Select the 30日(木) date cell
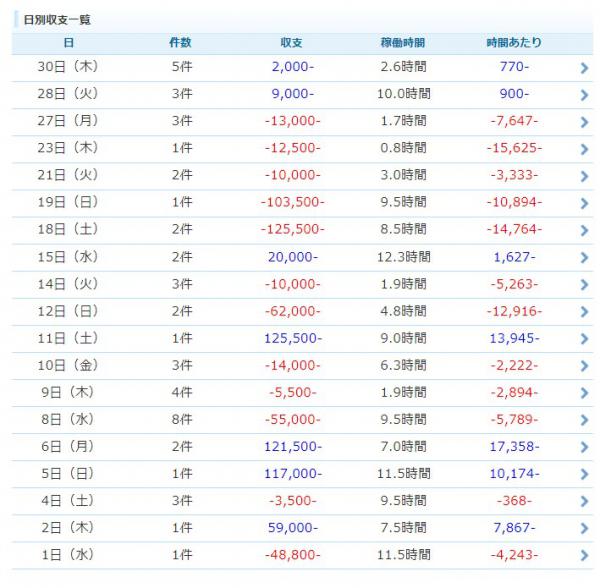 pyautogui.click(x=68, y=67)
